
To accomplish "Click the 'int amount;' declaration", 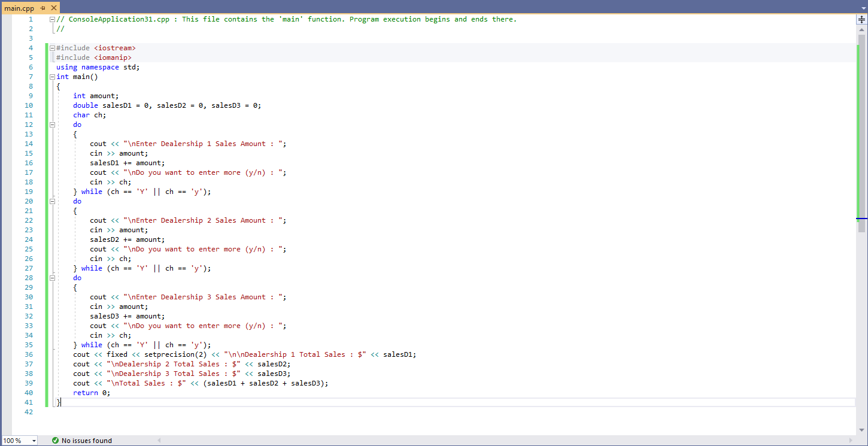I will pos(96,96).
